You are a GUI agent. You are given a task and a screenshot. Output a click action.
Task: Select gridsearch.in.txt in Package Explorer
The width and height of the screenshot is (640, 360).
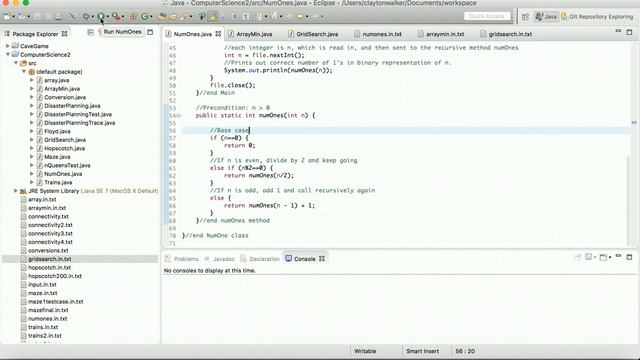pyautogui.click(x=50, y=259)
